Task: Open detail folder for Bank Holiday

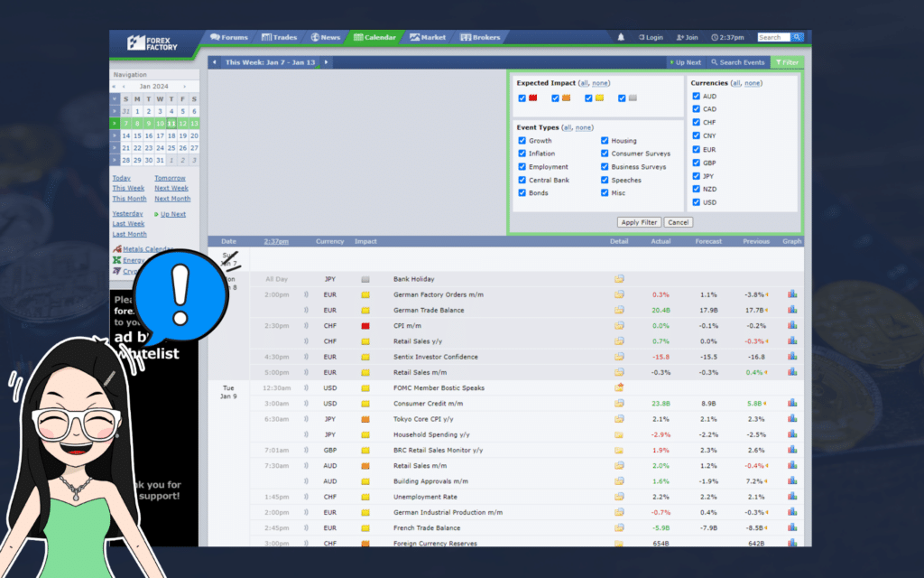Action: pyautogui.click(x=619, y=279)
